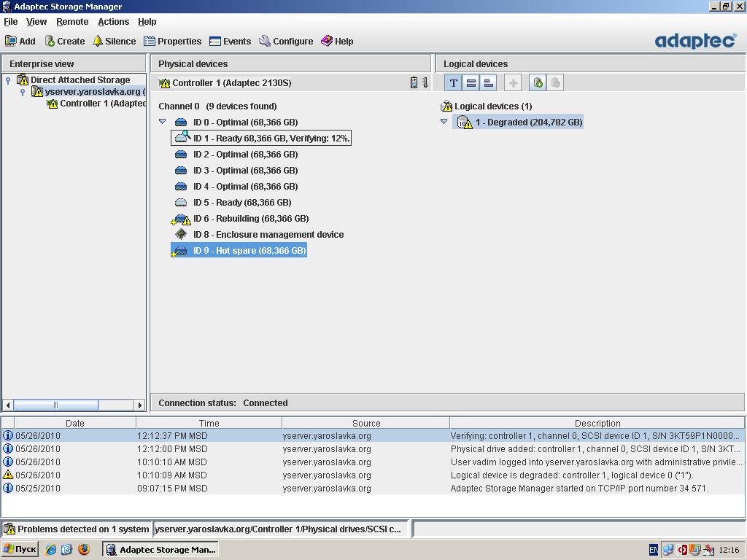Click the Events toolbar button
Viewport: 747px width, 560px height.
pyautogui.click(x=230, y=42)
